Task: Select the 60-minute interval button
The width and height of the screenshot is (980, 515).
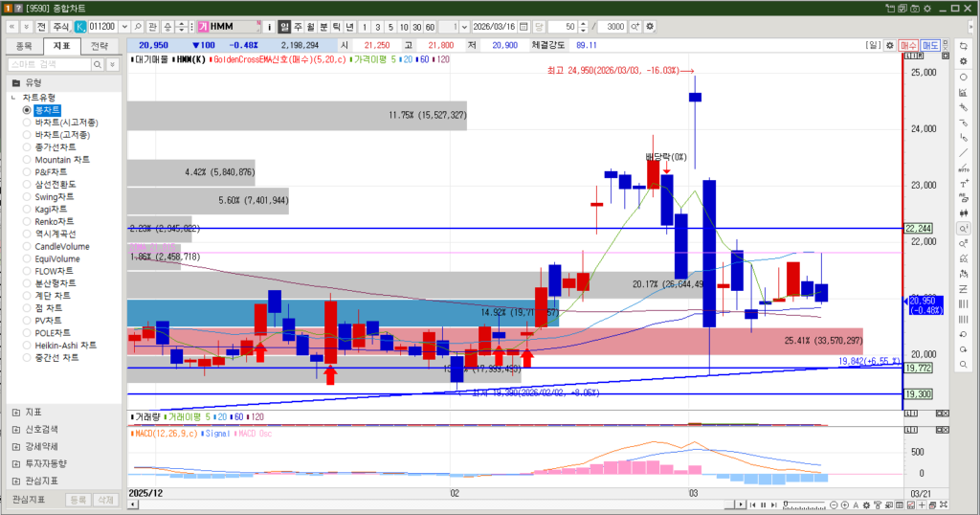Action: point(430,26)
